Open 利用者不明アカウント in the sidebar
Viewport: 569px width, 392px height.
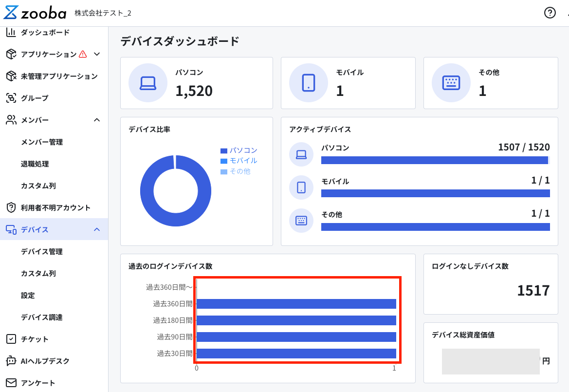pyautogui.click(x=55, y=207)
